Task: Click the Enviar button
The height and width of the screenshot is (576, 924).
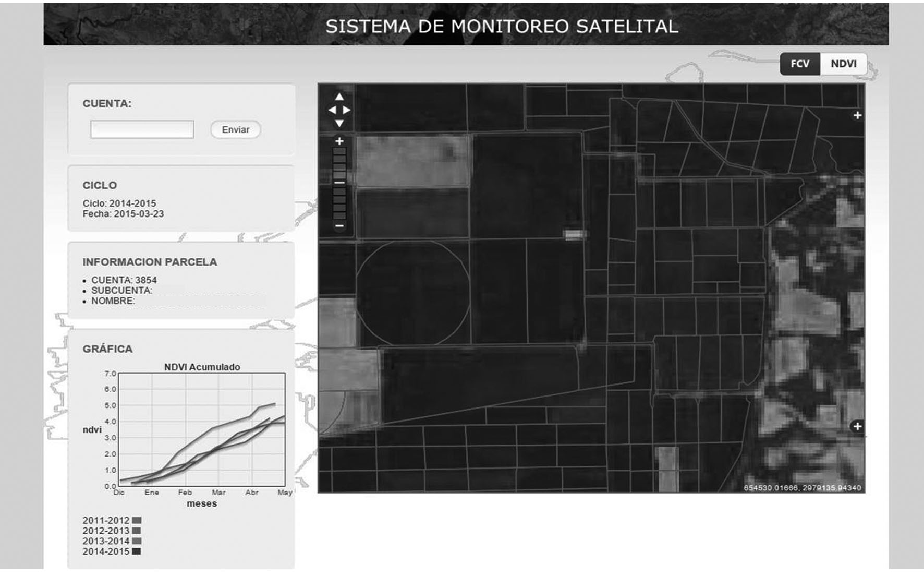Action: tap(235, 129)
